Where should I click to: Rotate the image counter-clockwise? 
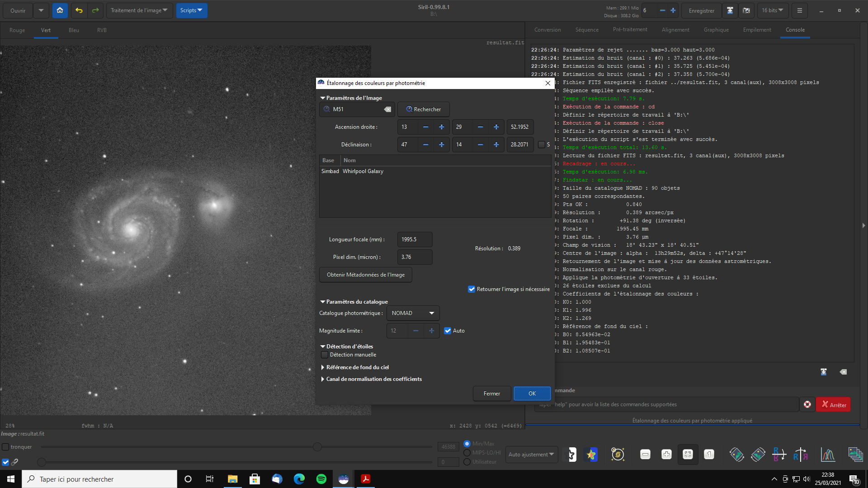pyautogui.click(x=736, y=455)
